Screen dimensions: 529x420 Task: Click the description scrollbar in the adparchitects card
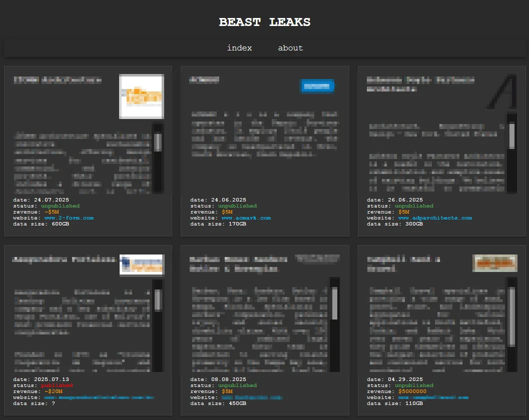pos(512,152)
